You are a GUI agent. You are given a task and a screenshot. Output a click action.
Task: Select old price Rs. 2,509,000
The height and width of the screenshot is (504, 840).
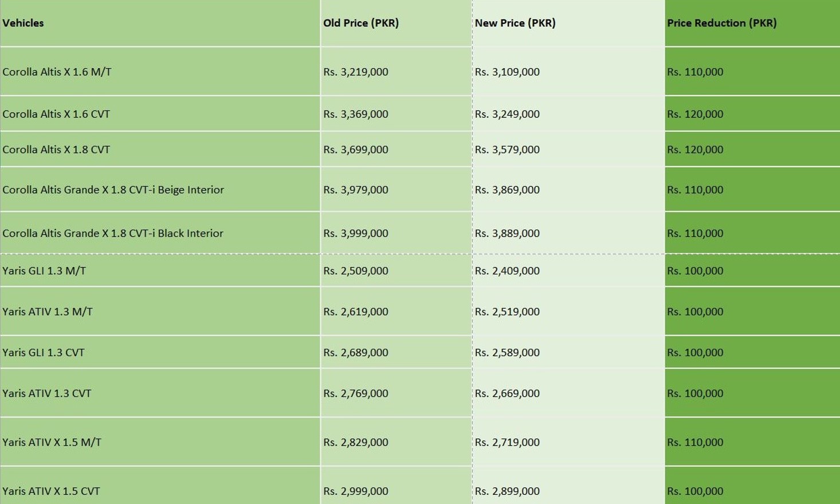(x=396, y=270)
